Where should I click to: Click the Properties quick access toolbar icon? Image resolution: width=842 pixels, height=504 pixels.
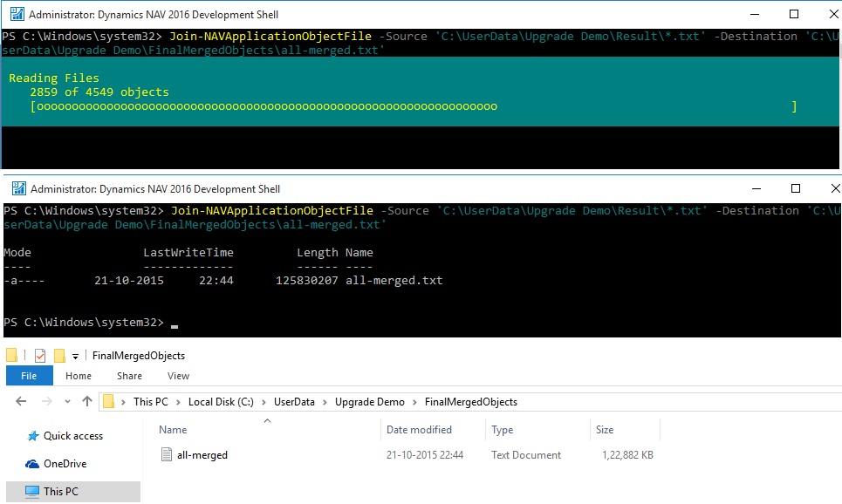pos(40,356)
